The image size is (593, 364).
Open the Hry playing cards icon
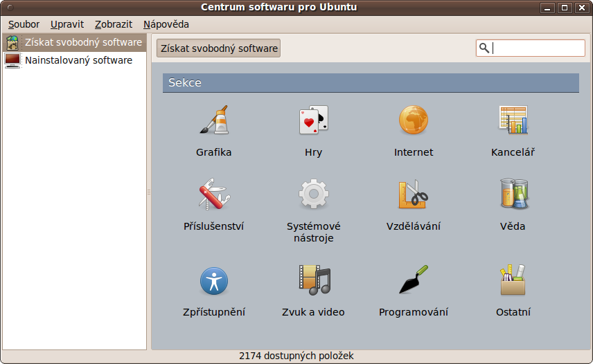(313, 120)
